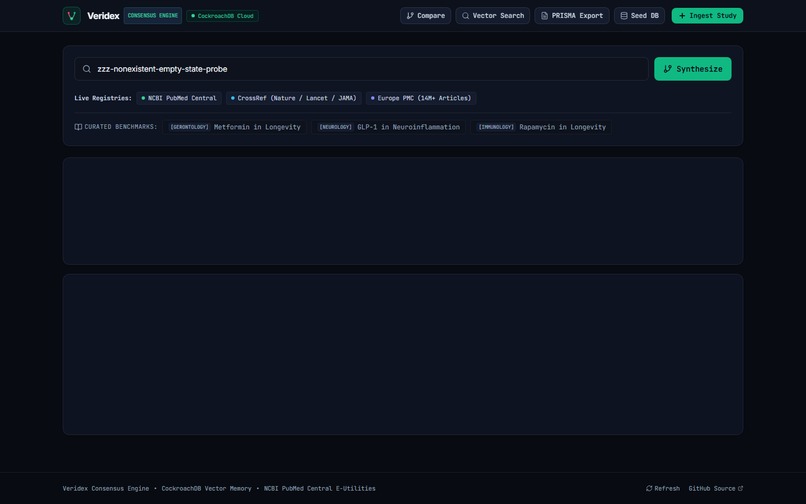Click the Veridex brand name

coord(103,16)
